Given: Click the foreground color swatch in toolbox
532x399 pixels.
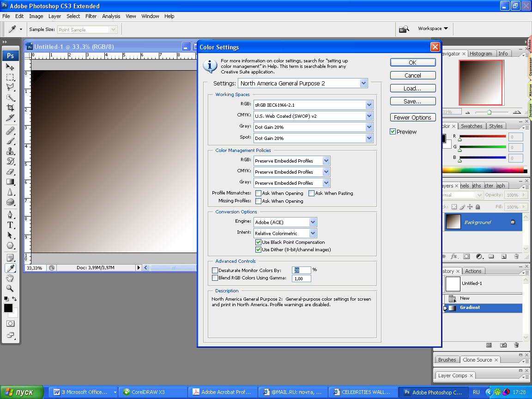Looking at the screenshot, I should point(8,308).
